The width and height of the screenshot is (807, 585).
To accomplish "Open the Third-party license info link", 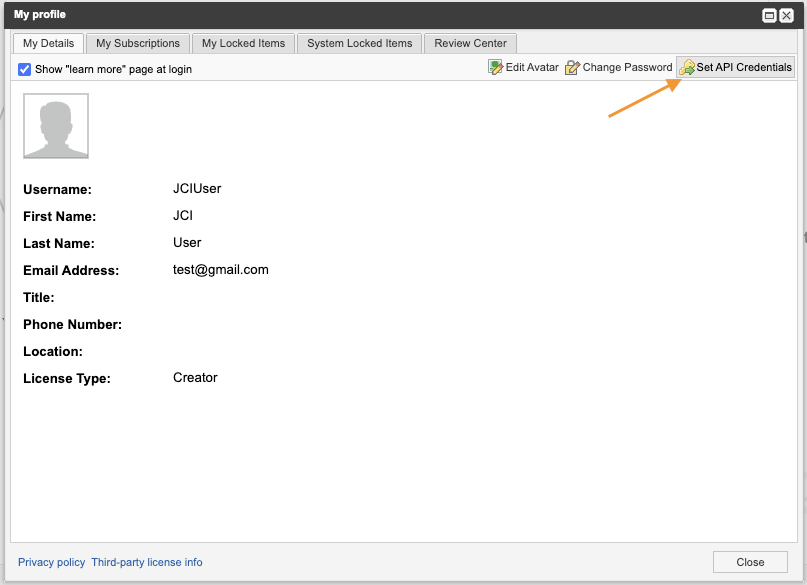I will coord(147,562).
